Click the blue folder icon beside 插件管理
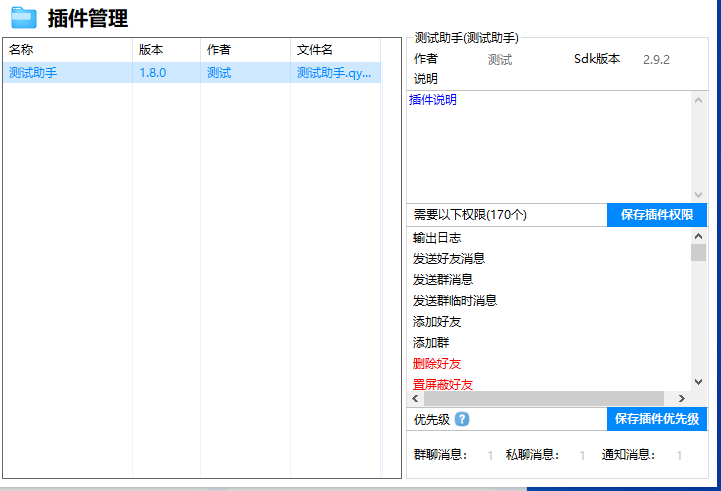 tap(23, 18)
